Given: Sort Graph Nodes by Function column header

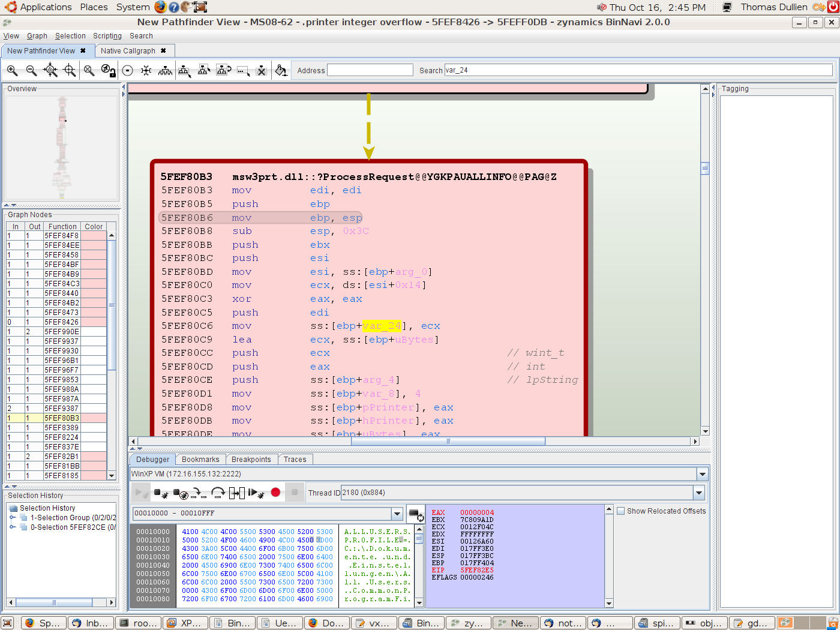Looking at the screenshot, I should (62, 227).
